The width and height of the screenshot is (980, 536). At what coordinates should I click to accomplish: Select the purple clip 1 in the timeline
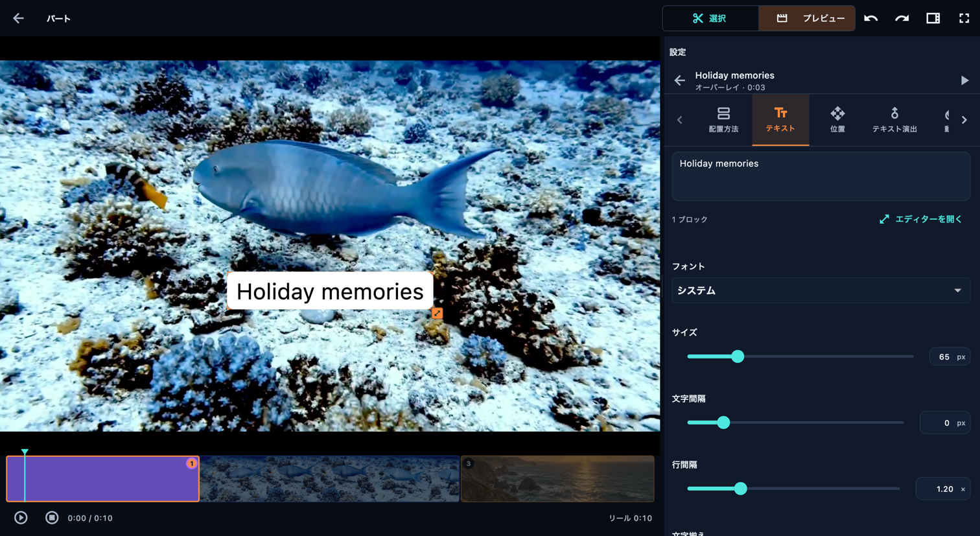102,479
